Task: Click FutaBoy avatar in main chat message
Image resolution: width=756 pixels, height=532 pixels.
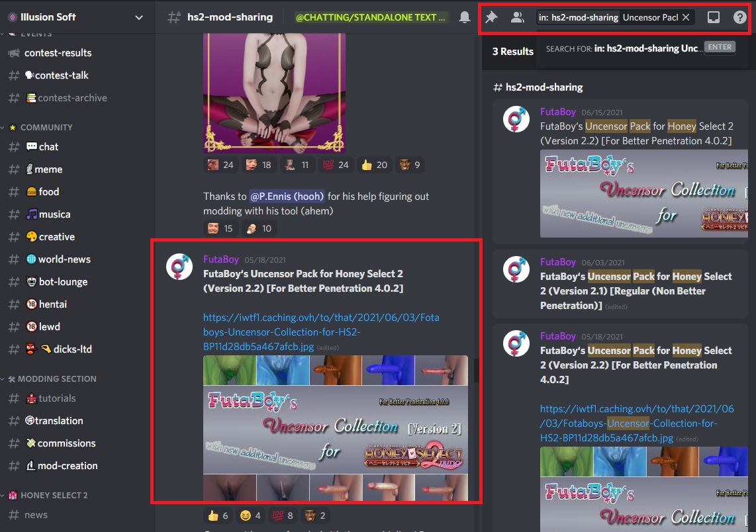Action: point(179,267)
